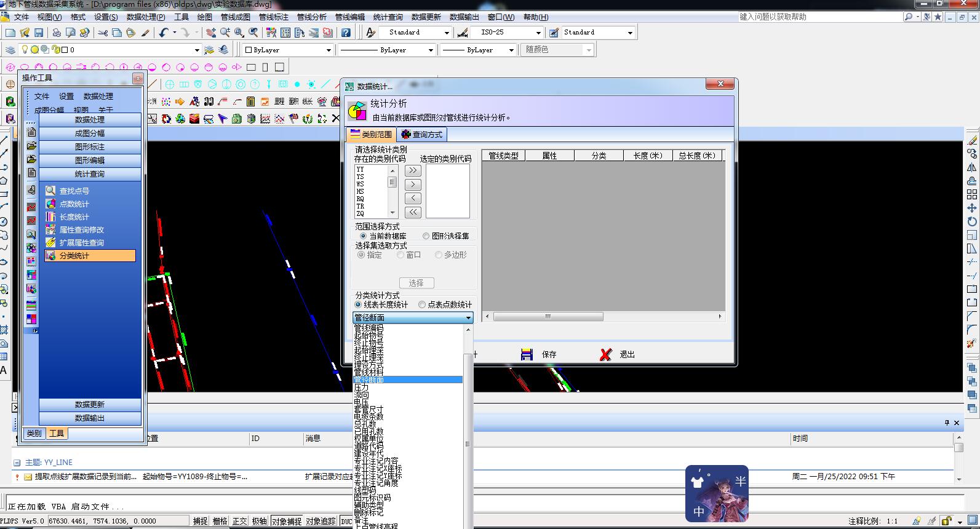Click the Print icon in top toolbar
The width and height of the screenshot is (980, 529).
57,33
